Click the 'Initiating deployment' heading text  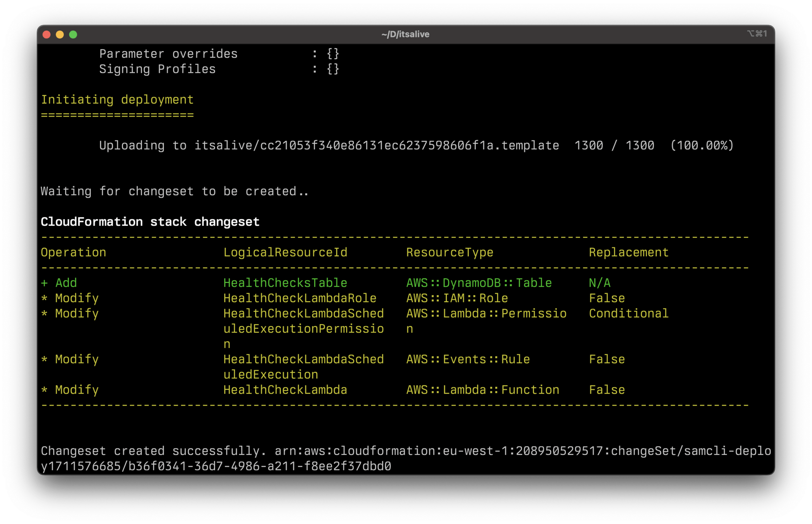117,100
